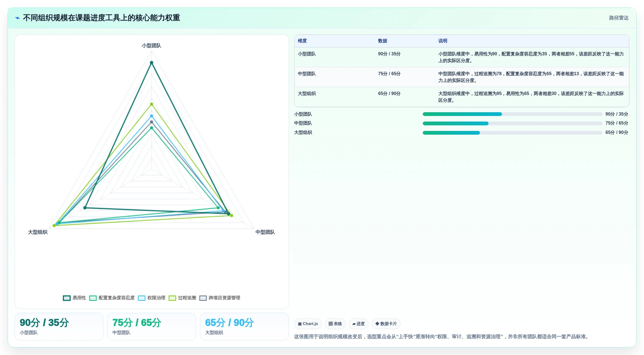Click the 小型团队 radar axis label
Image resolution: width=644 pixels, height=355 pixels.
151,46
